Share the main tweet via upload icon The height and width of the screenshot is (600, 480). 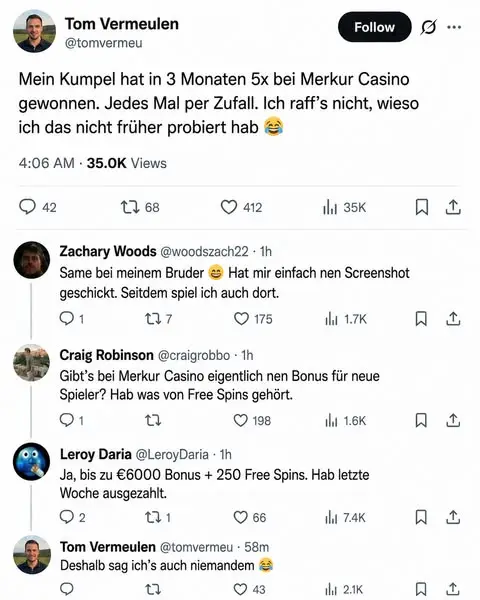[453, 207]
